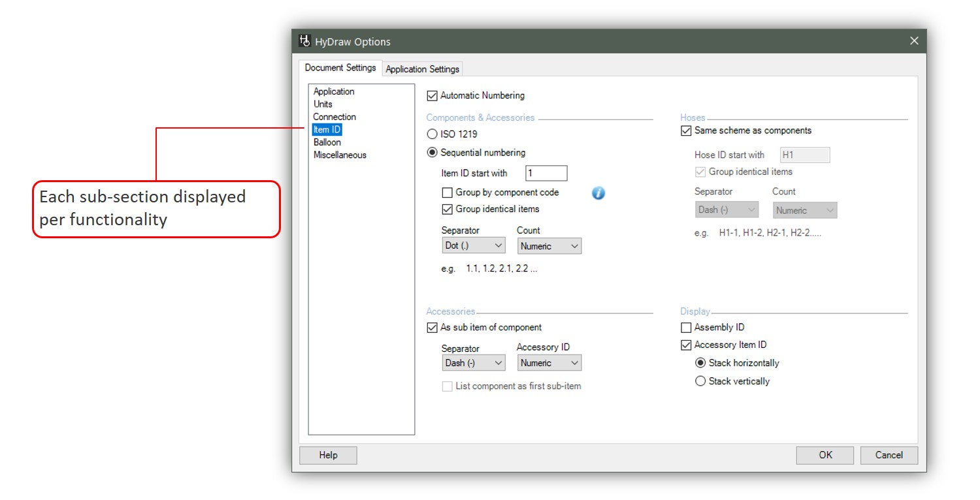This screenshot has height=500, width=980.
Task: Click the example text 1.1, 1.2, 2.1, 2.2
Action: click(501, 269)
